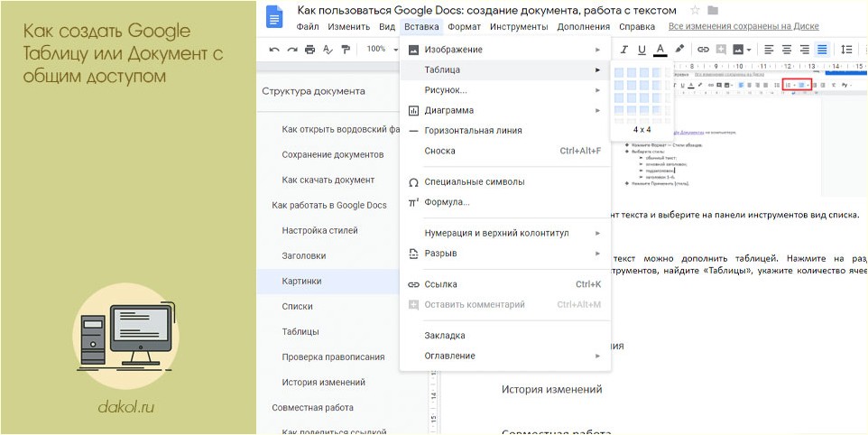868x435 pixels.
Task: Go to 'Таблицы' in the outline
Action: click(x=300, y=331)
